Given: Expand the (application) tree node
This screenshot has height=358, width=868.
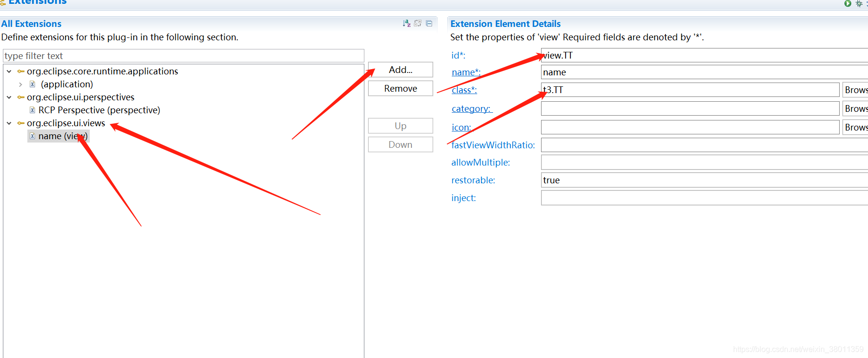Looking at the screenshot, I should (x=21, y=84).
